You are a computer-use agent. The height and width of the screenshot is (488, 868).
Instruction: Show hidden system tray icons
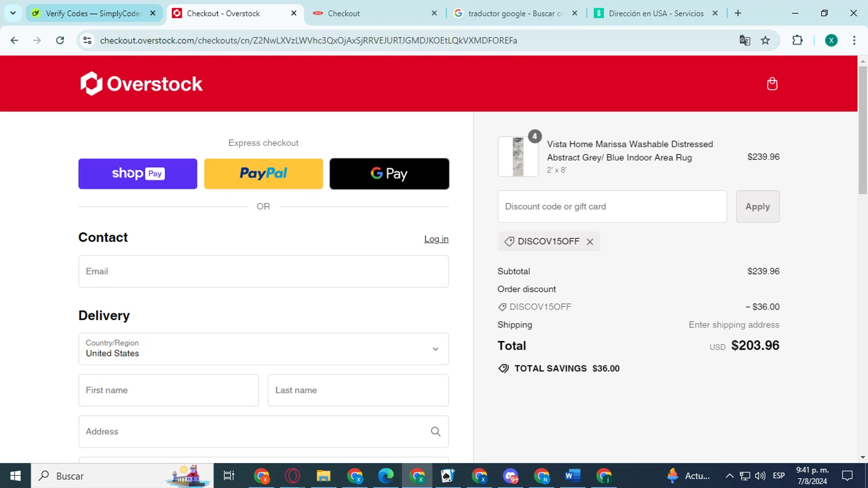tap(730, 476)
